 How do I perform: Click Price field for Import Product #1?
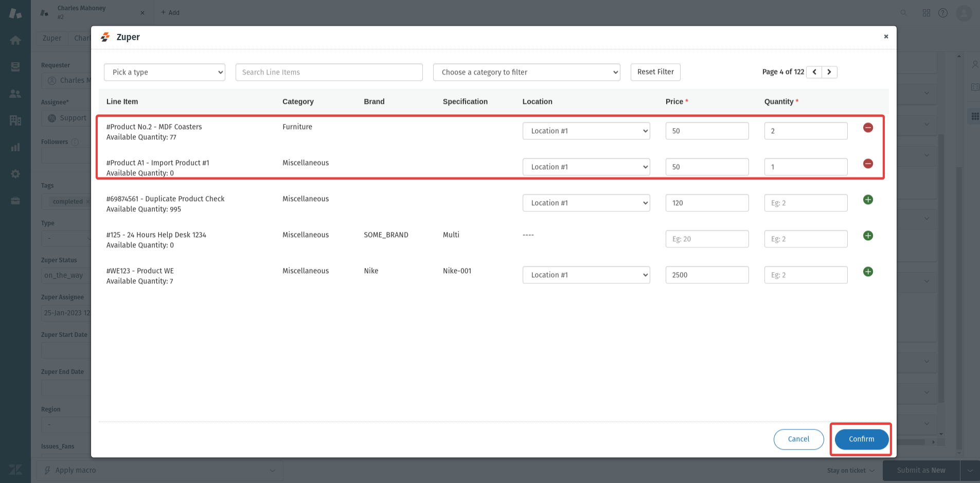pyautogui.click(x=707, y=167)
